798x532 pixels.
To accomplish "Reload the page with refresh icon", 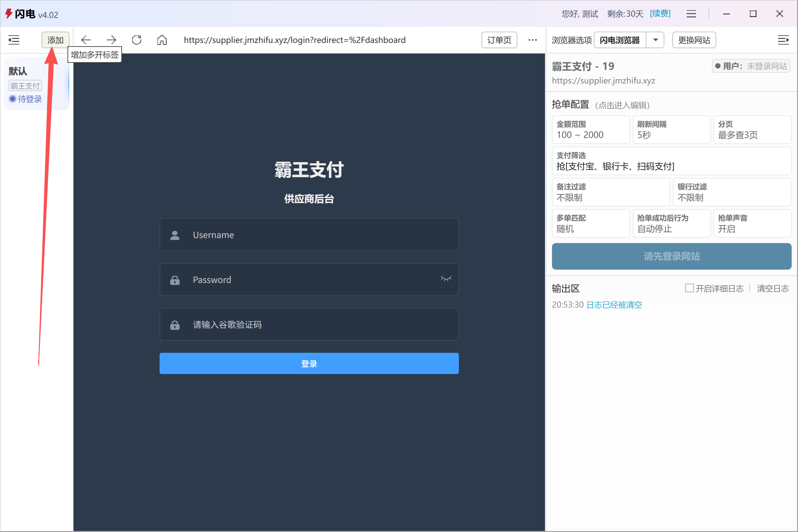I will tap(137, 40).
